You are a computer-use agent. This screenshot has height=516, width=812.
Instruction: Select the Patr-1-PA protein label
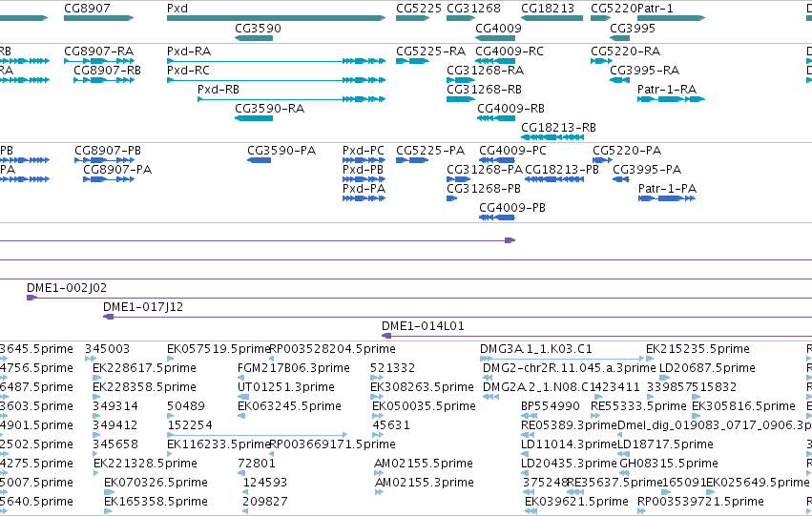click(667, 189)
